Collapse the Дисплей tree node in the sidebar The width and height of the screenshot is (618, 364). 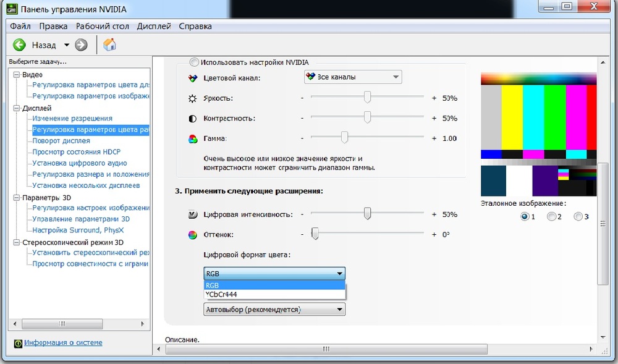pyautogui.click(x=17, y=108)
